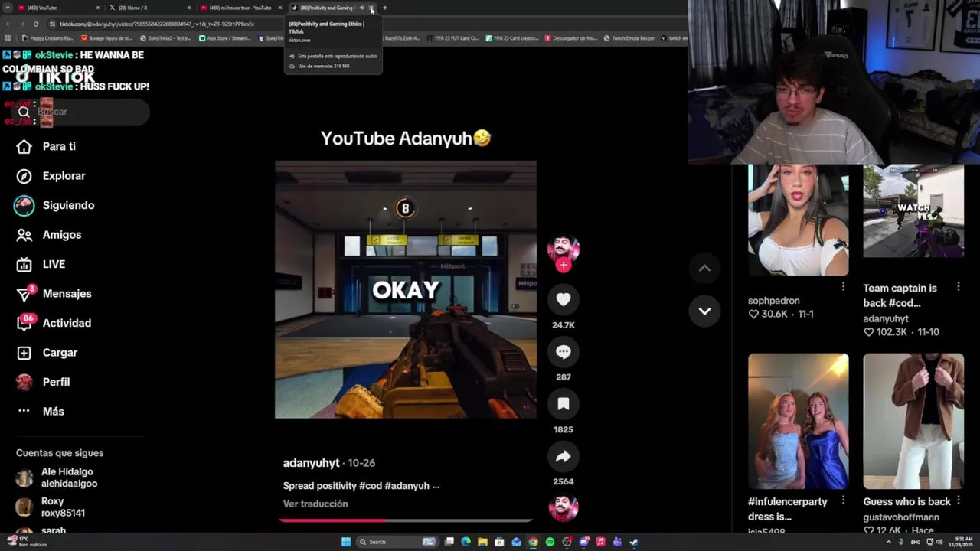Follow adanyuhyt with red plus button
The width and height of the screenshot is (980, 551).
(563, 266)
